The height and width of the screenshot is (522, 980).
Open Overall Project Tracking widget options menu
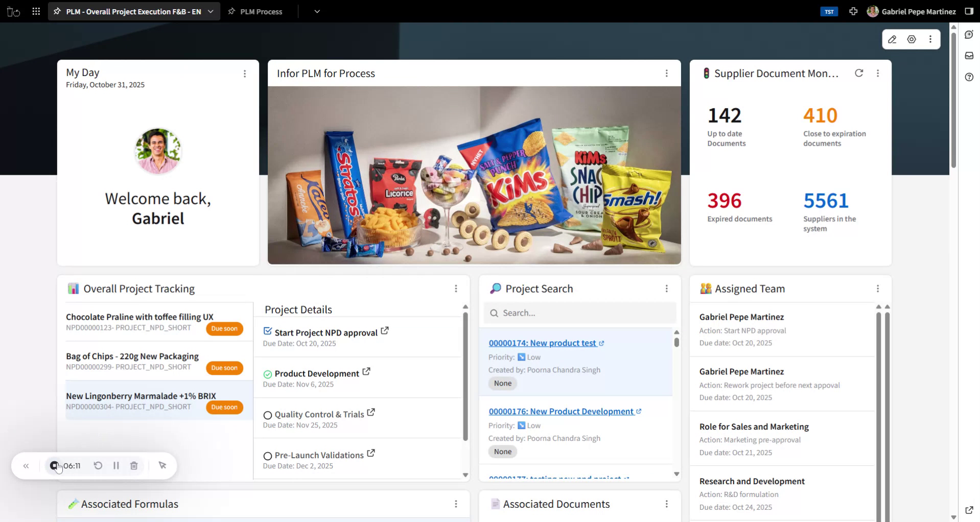pyautogui.click(x=456, y=289)
